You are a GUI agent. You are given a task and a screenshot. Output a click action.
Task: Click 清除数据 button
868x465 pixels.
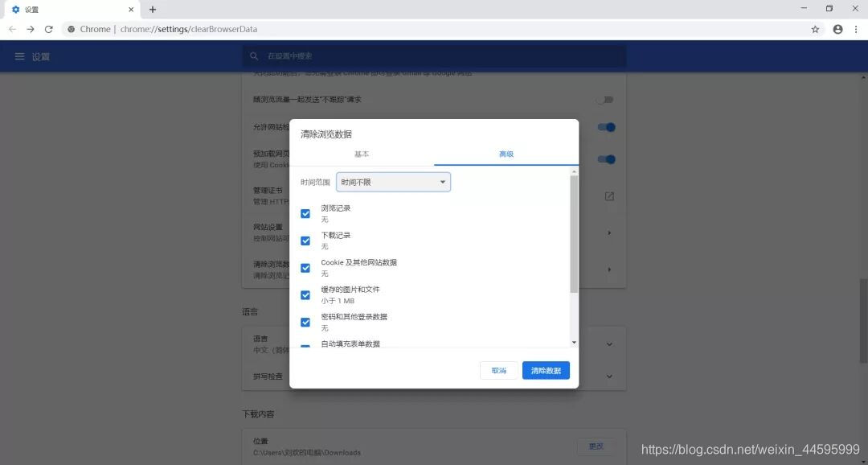tap(546, 370)
